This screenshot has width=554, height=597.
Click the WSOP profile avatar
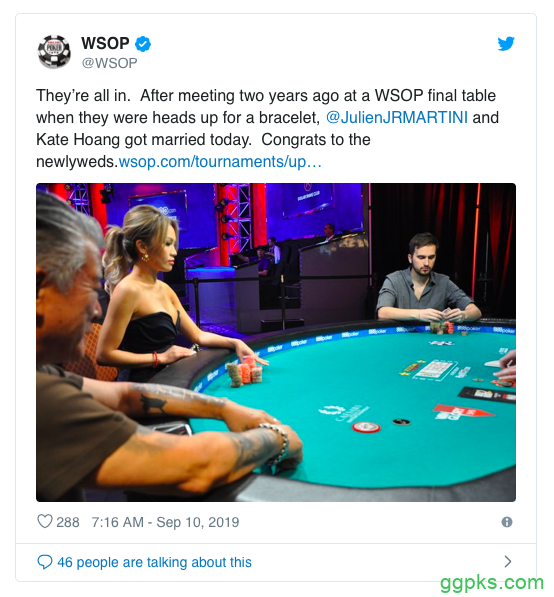(54, 52)
